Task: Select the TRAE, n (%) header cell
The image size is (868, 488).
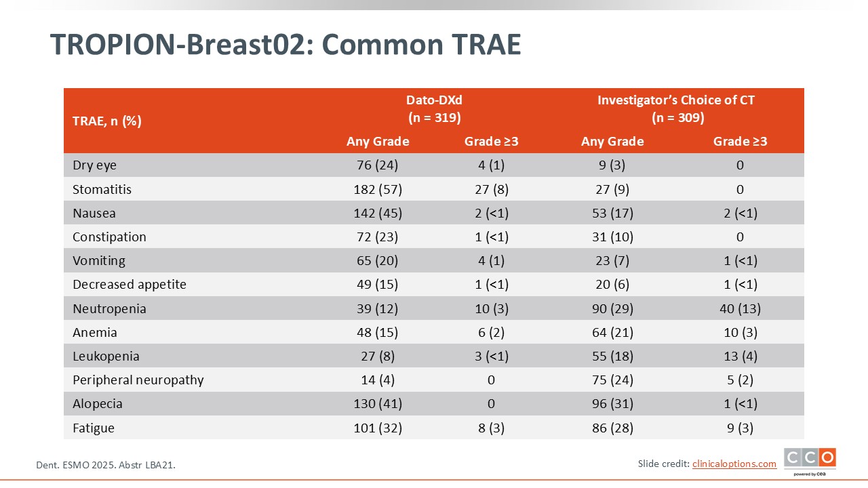Action: point(106,122)
